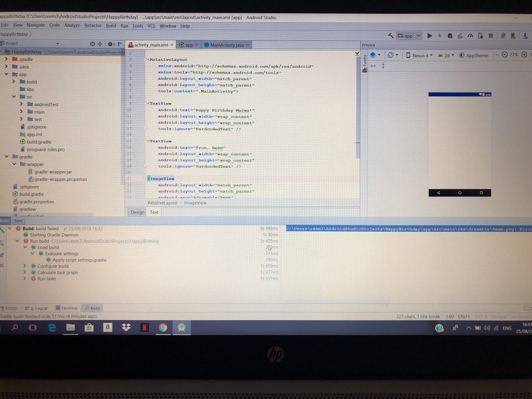
Task: Open Netflix from the taskbar
Action: tap(145, 328)
